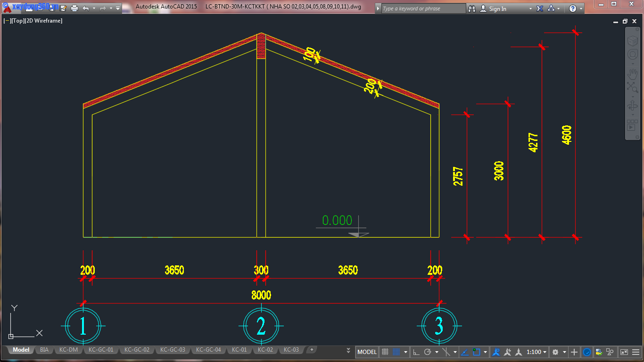644x362 pixels.
Task: Click the Undo arrow in quick access toolbar
Action: coord(85,8)
